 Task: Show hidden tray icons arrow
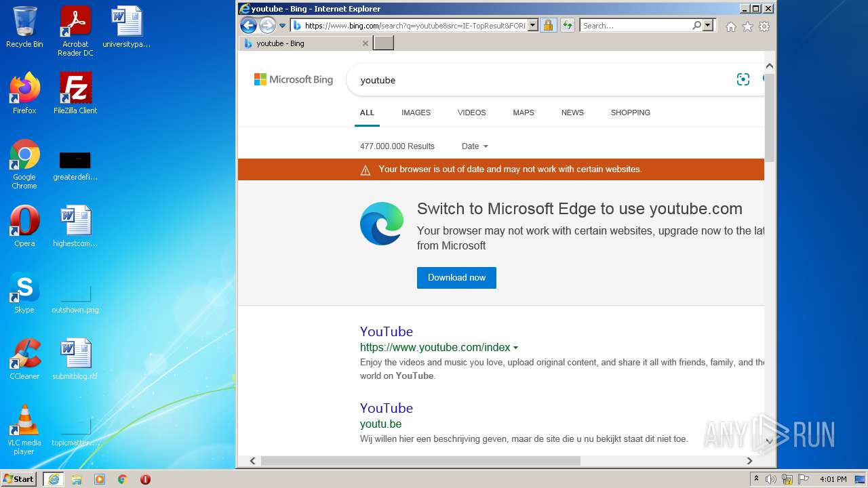(x=756, y=479)
